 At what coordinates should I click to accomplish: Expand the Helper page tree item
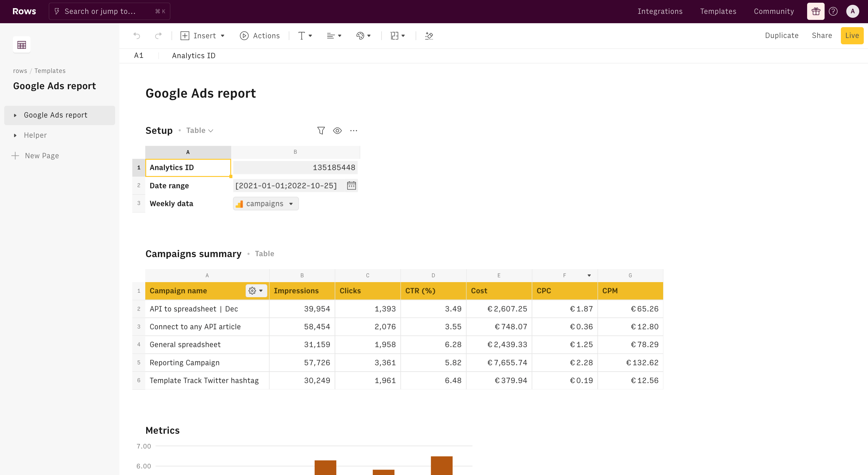point(15,135)
